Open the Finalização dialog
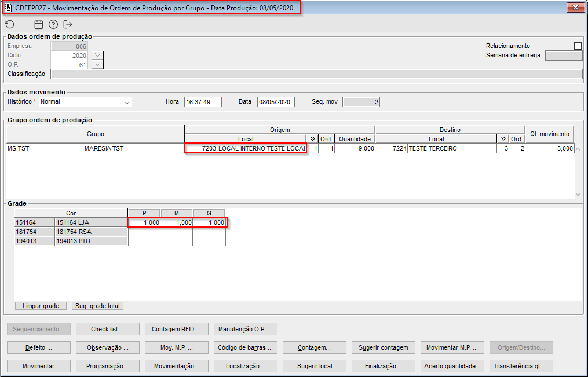Screen dimensions: 588x377 [x=384, y=366]
